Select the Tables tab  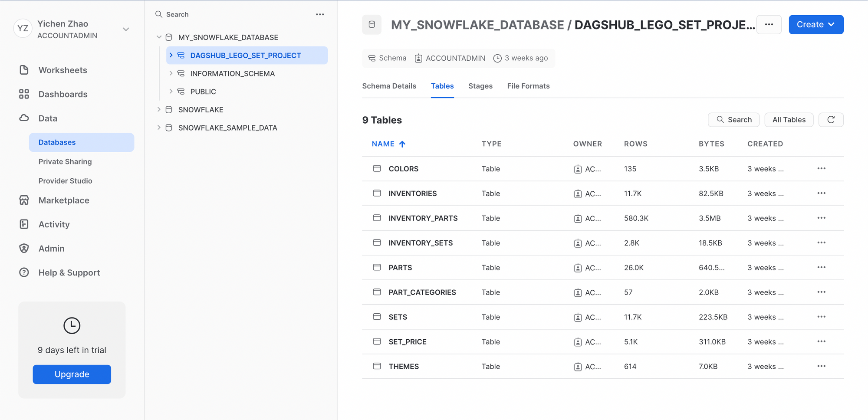pos(442,86)
